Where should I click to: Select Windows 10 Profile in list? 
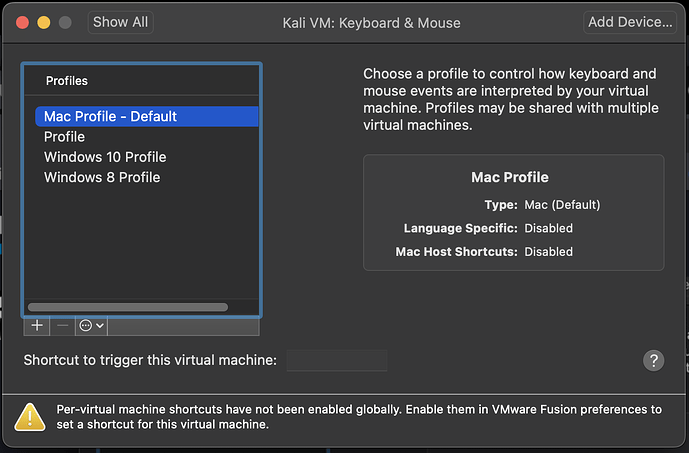click(147, 157)
